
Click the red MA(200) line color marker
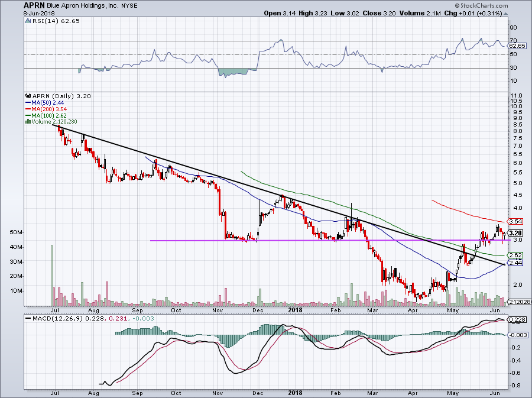28,109
